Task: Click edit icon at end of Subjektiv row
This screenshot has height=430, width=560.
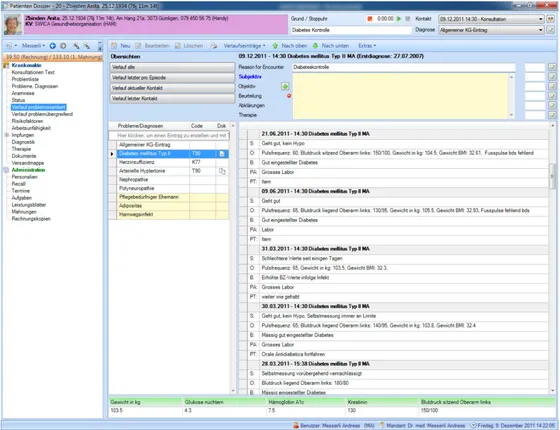Action: coord(552,76)
